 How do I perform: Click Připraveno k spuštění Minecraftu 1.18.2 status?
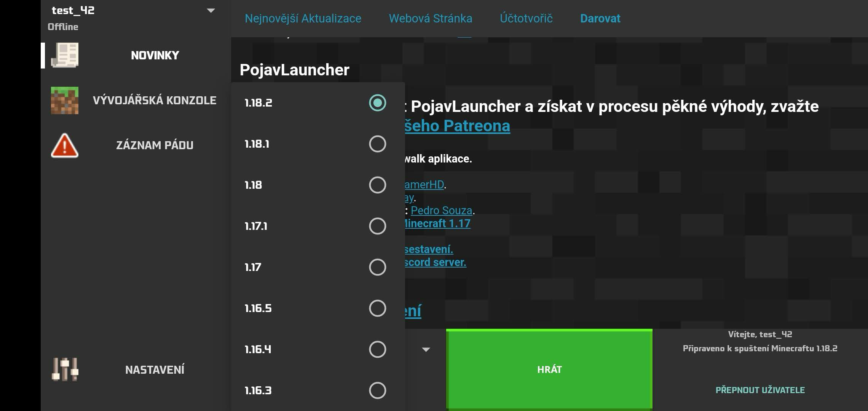tap(760, 349)
